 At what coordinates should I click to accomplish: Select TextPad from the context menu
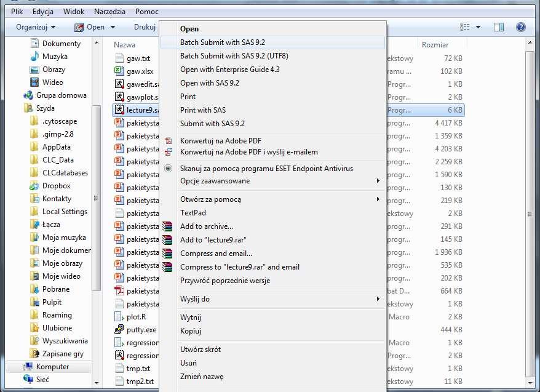pos(272,213)
